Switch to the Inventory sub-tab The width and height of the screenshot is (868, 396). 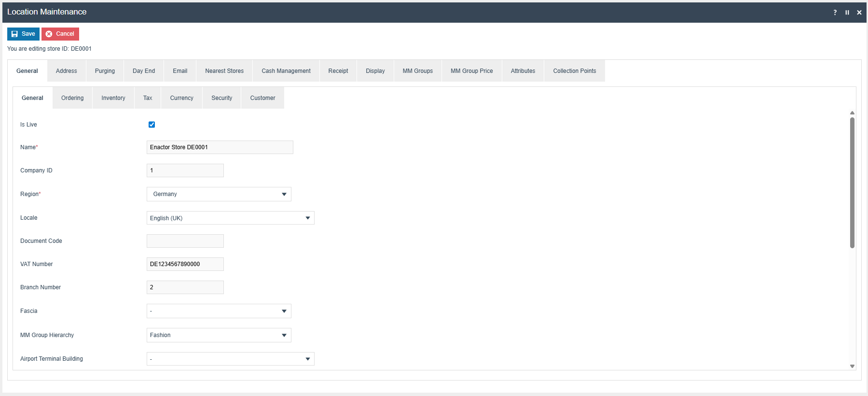(113, 98)
